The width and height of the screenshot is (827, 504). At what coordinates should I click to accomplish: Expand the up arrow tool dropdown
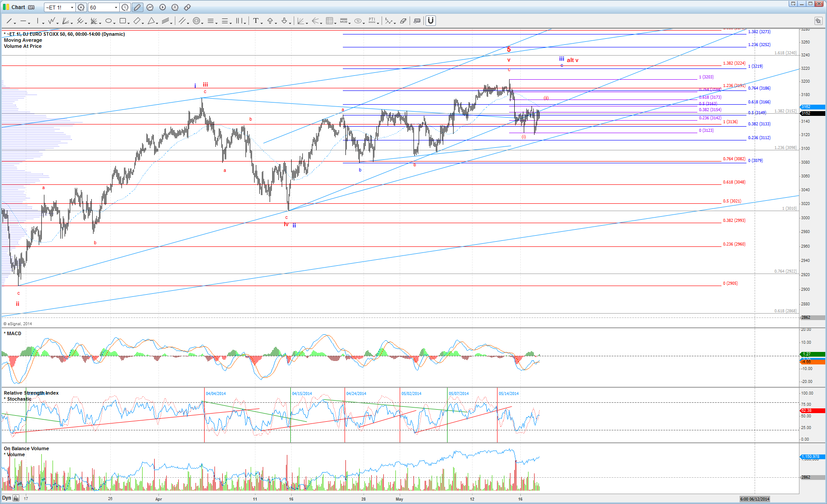(276, 23)
